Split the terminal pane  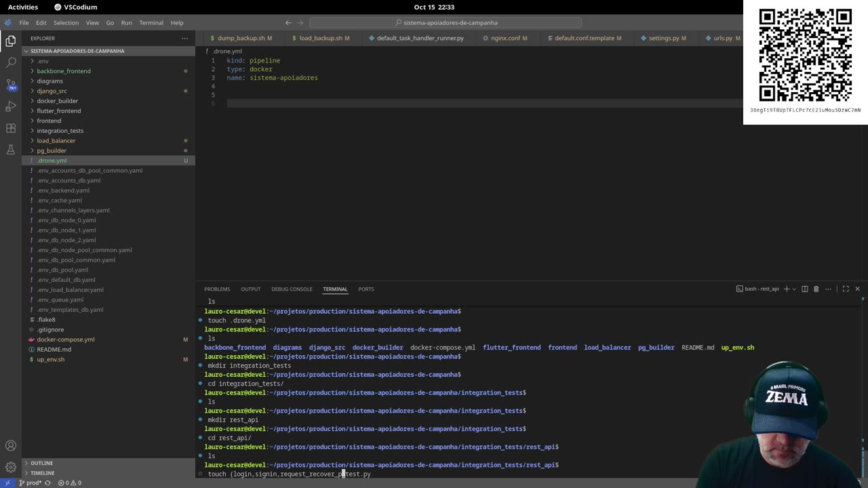pyautogui.click(x=805, y=289)
